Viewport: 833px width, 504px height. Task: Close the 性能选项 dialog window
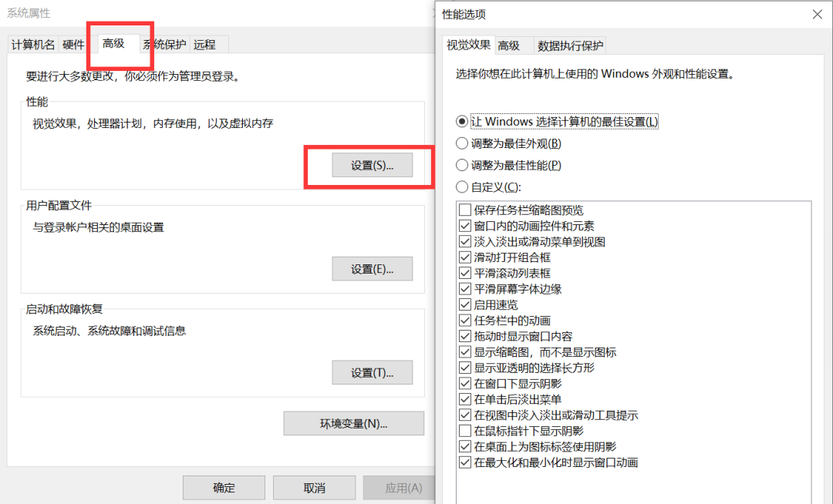coord(817,15)
